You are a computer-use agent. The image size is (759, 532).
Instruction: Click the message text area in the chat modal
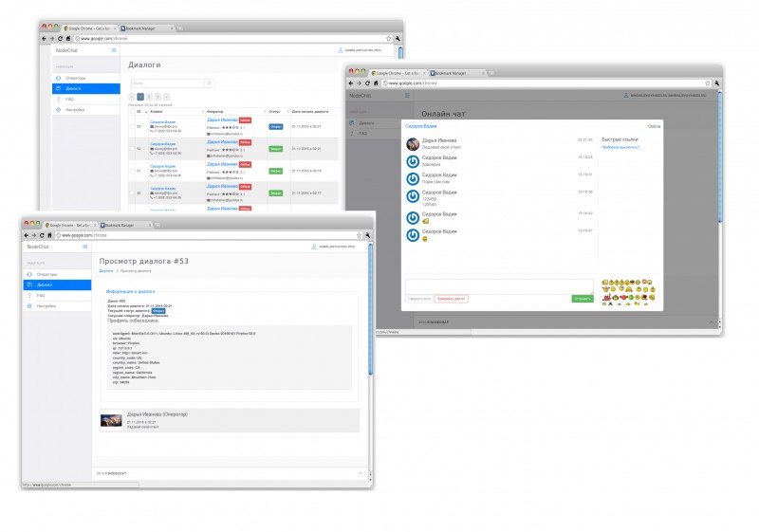point(499,286)
